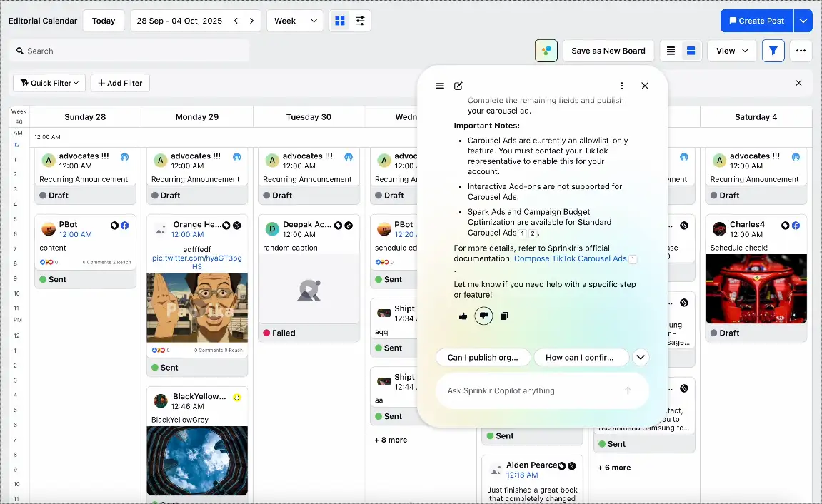This screenshot has height=504, width=822.
Task: Switch to grid calendar view icon
Action: tap(340, 21)
